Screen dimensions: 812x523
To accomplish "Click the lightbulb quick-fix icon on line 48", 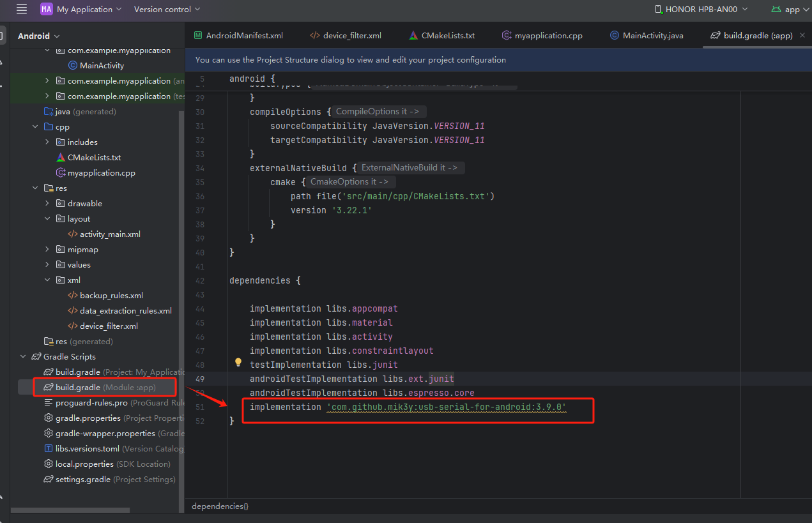I will (238, 363).
